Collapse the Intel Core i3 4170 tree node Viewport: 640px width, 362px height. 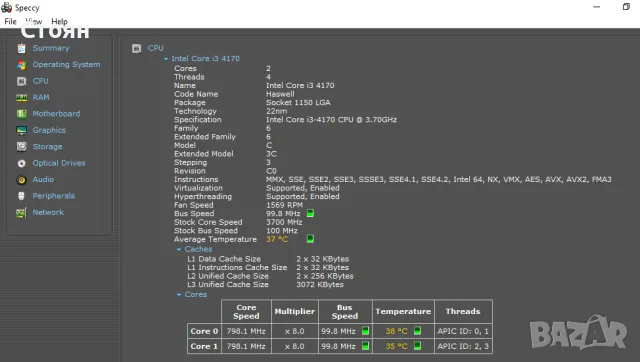(166, 59)
